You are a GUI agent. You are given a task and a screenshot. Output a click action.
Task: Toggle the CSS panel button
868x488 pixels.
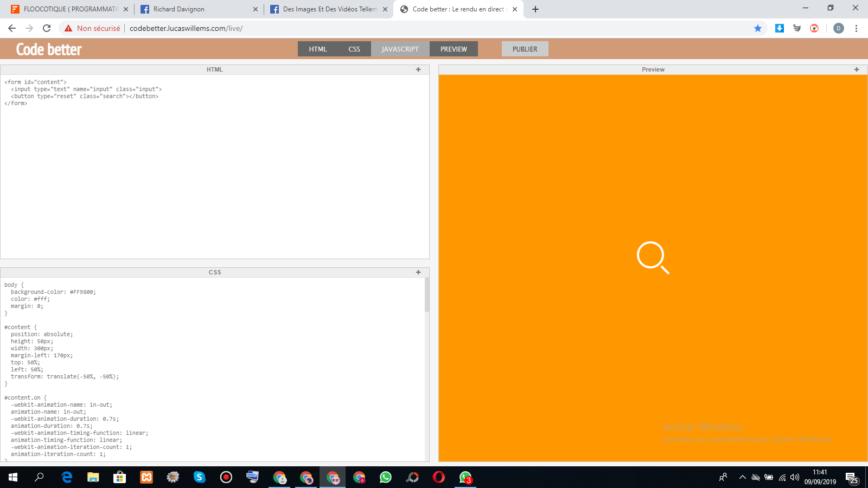click(354, 49)
